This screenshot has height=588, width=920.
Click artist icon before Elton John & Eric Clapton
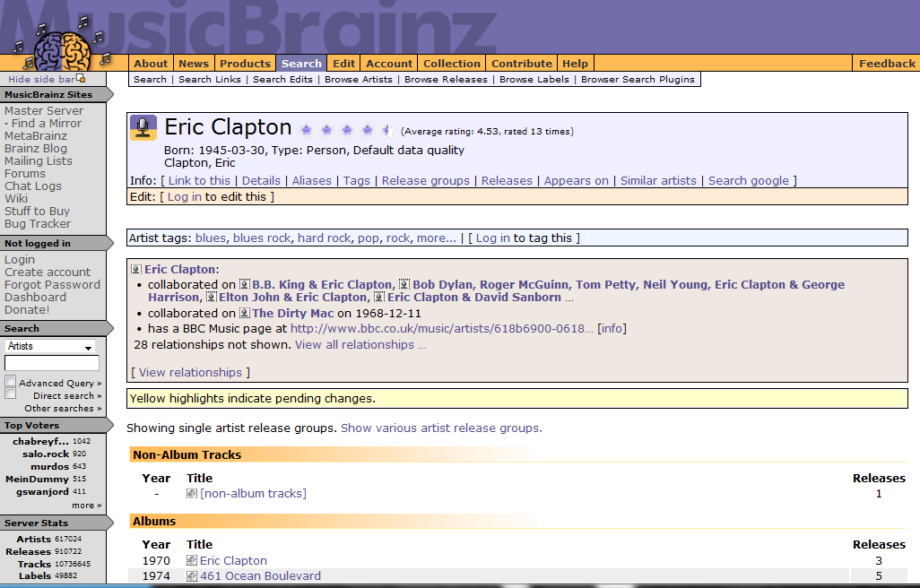[212, 298]
